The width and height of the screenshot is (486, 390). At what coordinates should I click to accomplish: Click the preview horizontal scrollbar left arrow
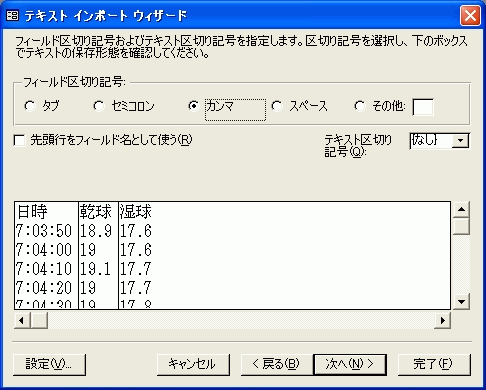tap(22, 321)
